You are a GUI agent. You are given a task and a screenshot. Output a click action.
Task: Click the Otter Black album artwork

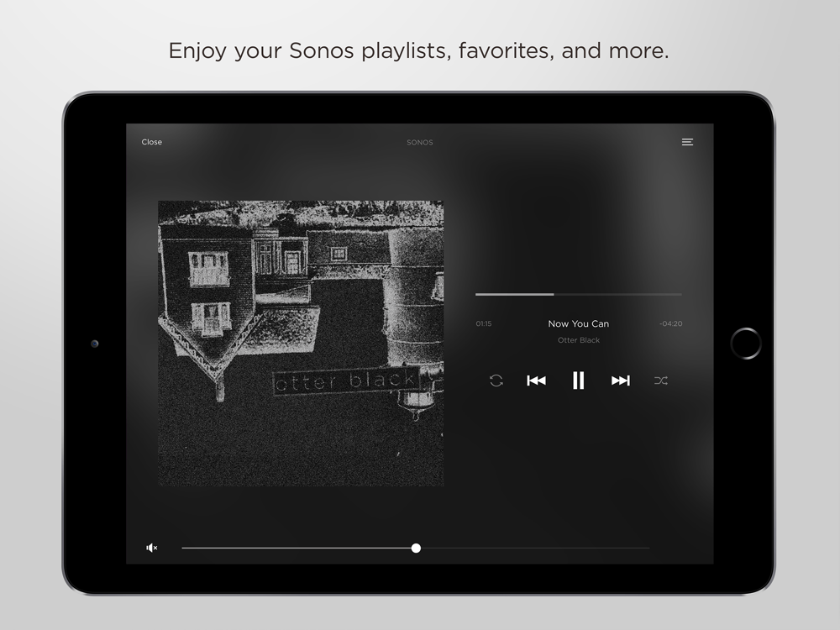coord(301,344)
